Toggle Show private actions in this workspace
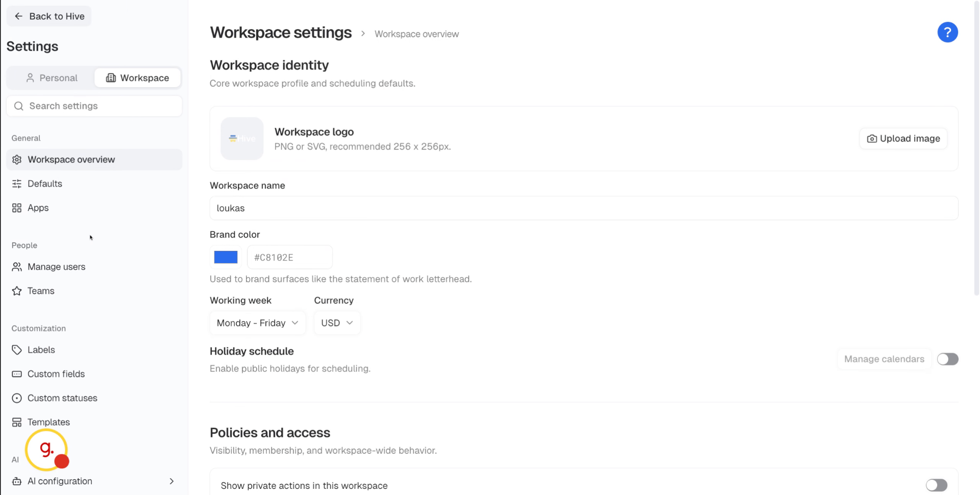Screen dimensions: 980x495 click(x=937, y=485)
